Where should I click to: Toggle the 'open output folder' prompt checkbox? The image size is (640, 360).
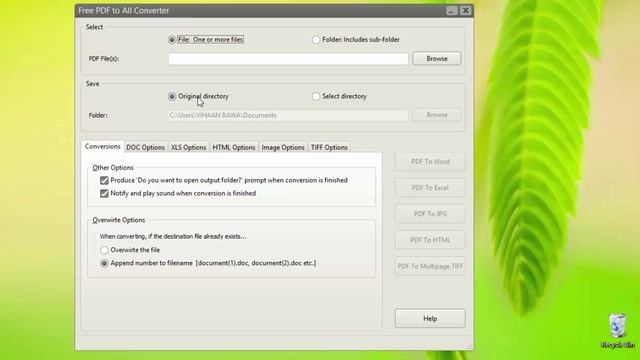click(104, 180)
